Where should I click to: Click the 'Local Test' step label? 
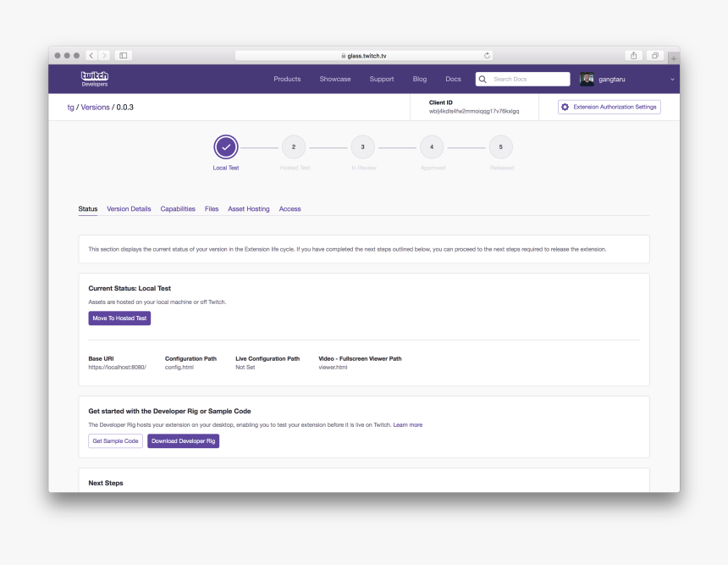pos(226,168)
